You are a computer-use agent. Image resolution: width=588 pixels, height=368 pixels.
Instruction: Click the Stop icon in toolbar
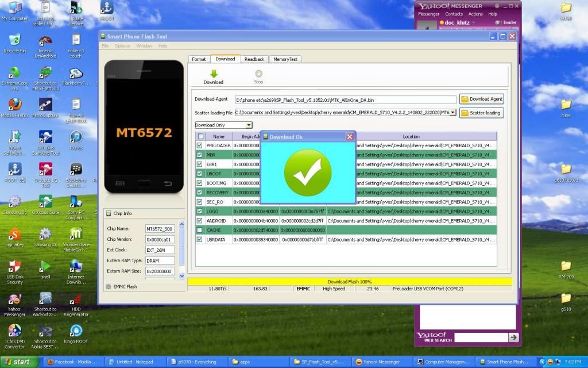(x=258, y=74)
